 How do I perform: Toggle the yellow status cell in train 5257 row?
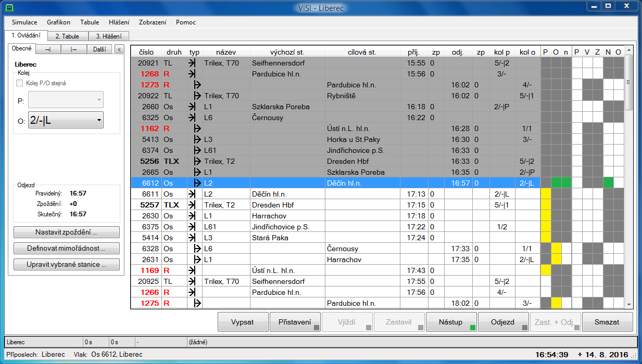coord(546,205)
